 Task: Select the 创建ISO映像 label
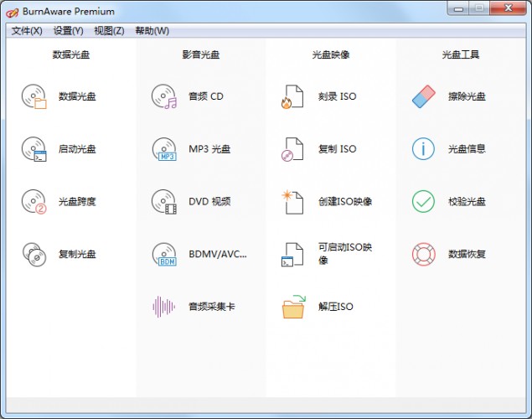pyautogui.click(x=345, y=202)
